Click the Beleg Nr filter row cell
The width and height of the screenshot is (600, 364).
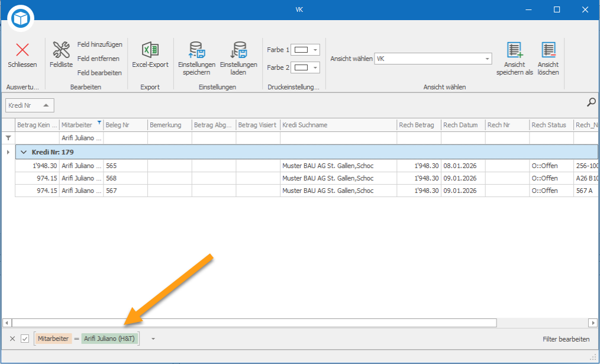[125, 138]
